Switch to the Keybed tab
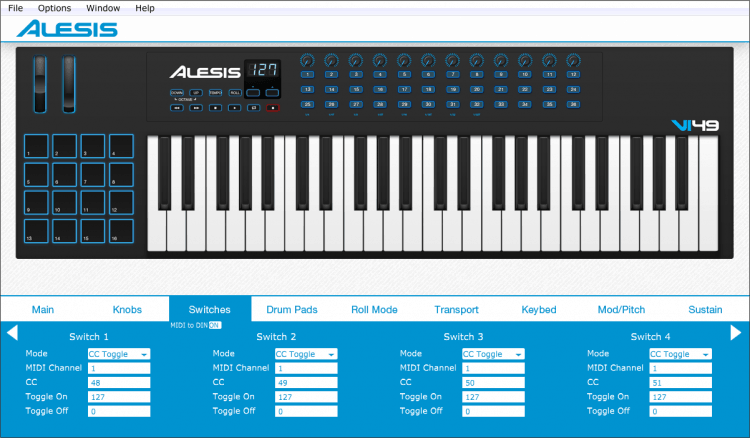This screenshot has width=750, height=438. [539, 309]
